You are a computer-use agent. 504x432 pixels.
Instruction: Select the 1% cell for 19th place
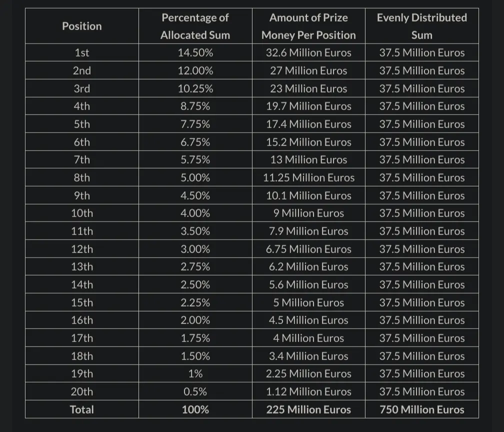click(x=195, y=373)
